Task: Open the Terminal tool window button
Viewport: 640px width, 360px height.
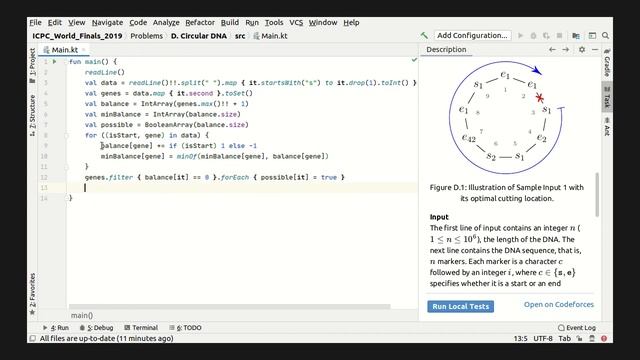Action: [141, 328]
